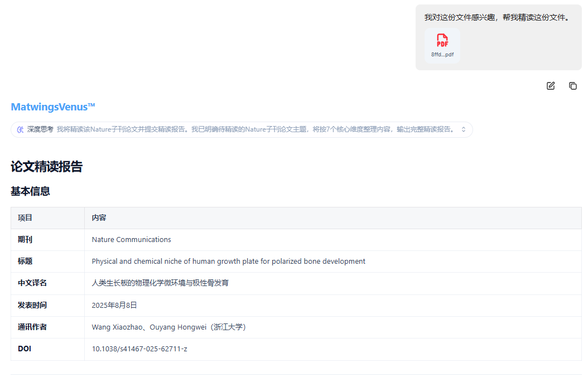Click the edit message pencil icon
Viewport: 588px width, 382px height.
[551, 86]
